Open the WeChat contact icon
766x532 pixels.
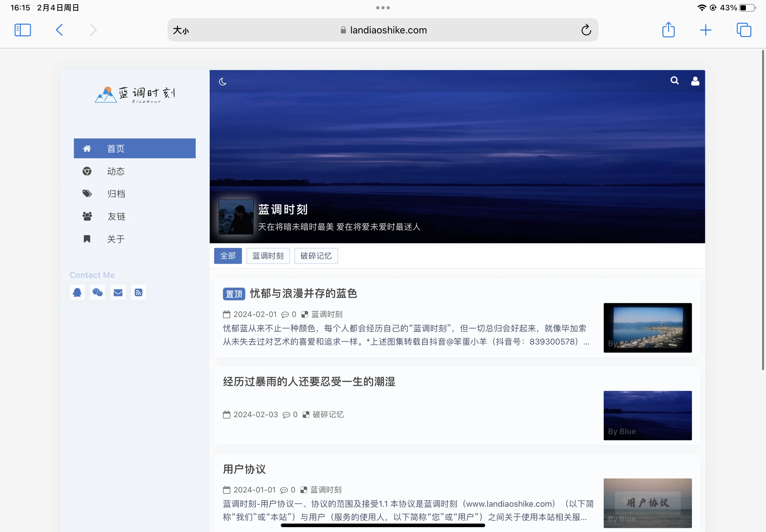[x=97, y=292]
